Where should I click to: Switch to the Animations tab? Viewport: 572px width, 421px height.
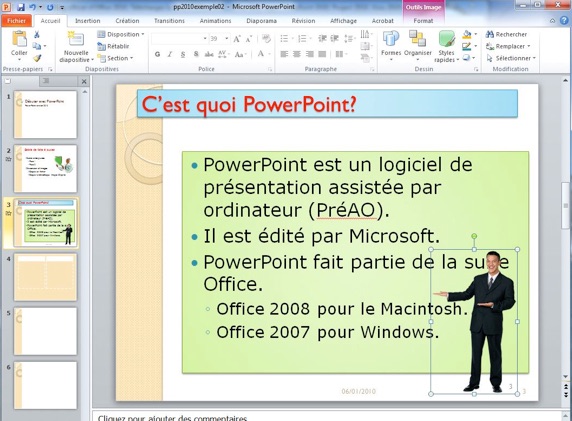pos(215,21)
